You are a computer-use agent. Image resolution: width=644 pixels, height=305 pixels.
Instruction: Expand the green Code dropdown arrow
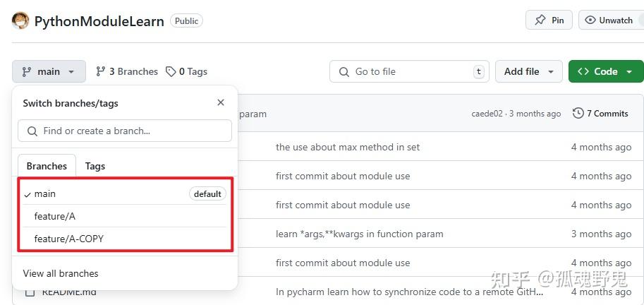pos(629,71)
